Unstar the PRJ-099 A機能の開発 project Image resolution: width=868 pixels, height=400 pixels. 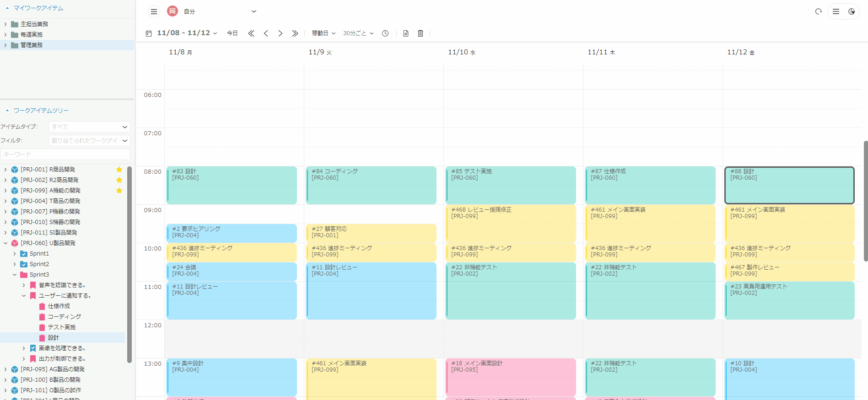[x=119, y=191]
